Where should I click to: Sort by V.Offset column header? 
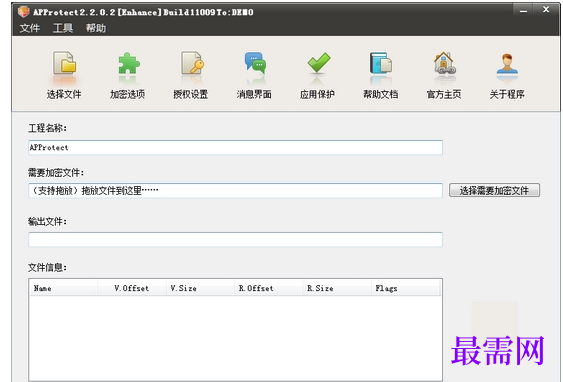click(x=132, y=288)
